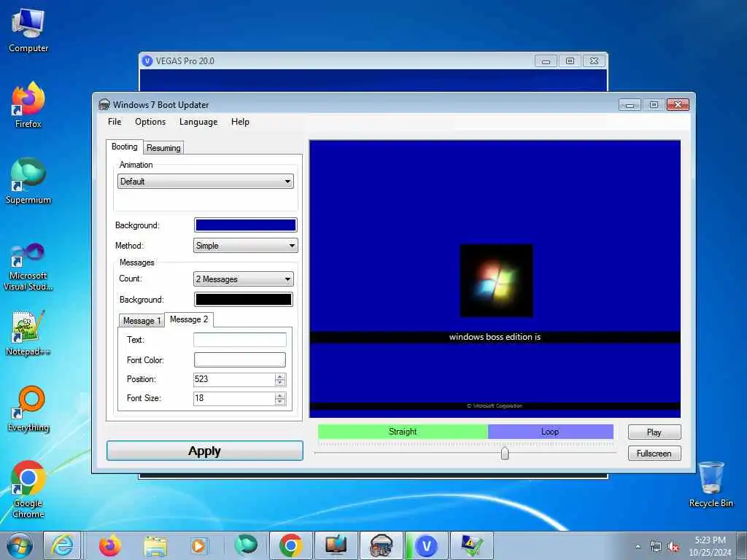The image size is (747, 560).
Task: Click the 'windows boss edition is' preview text
Action: [495, 337]
